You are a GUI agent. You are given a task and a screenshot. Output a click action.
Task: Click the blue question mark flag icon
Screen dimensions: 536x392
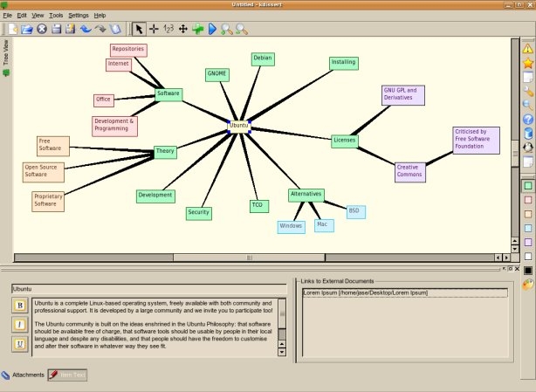(x=528, y=120)
